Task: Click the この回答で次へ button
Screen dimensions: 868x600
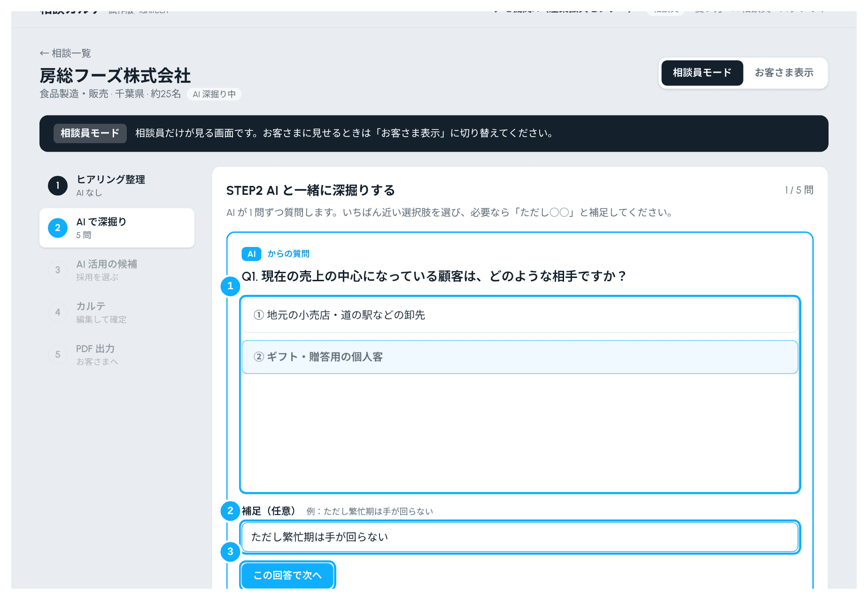Action: pos(287,575)
